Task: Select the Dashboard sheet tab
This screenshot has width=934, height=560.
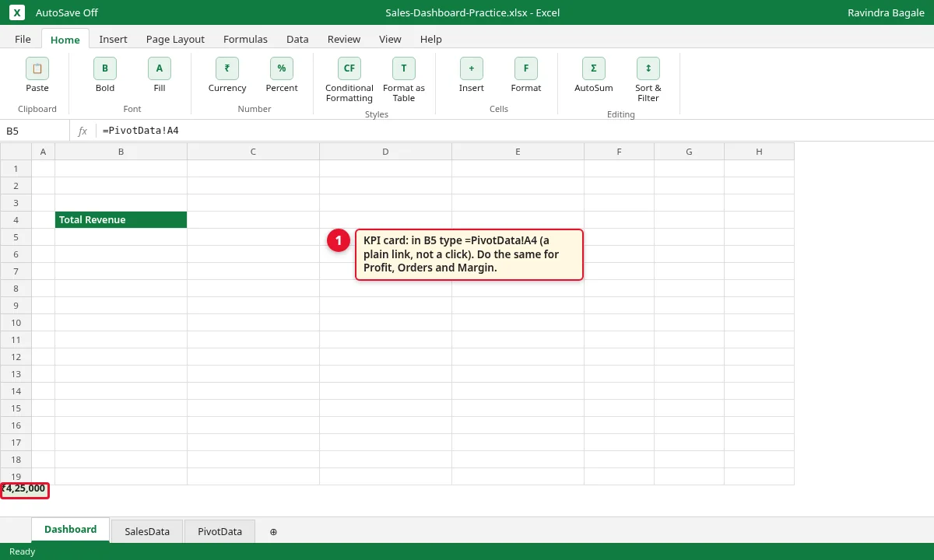Action: pyautogui.click(x=71, y=530)
